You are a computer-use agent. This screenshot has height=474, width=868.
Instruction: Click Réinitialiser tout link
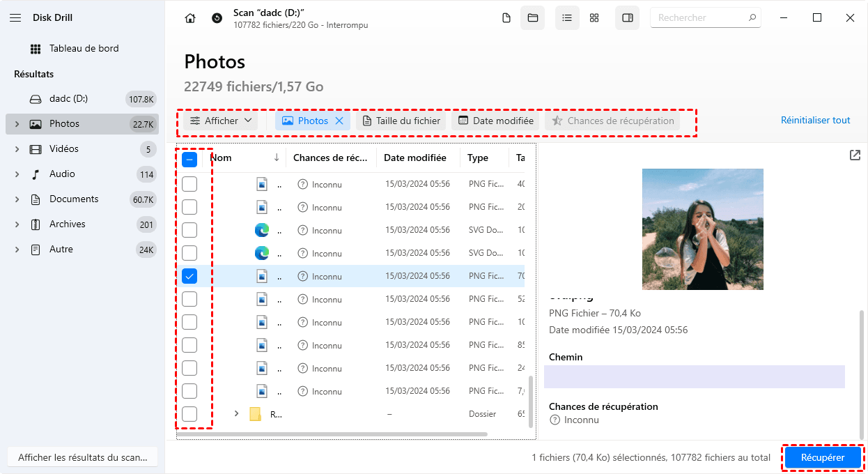tap(815, 121)
